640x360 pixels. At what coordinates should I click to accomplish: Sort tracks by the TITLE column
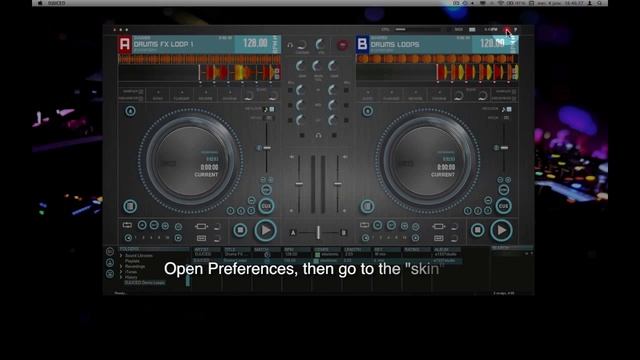(x=237, y=249)
